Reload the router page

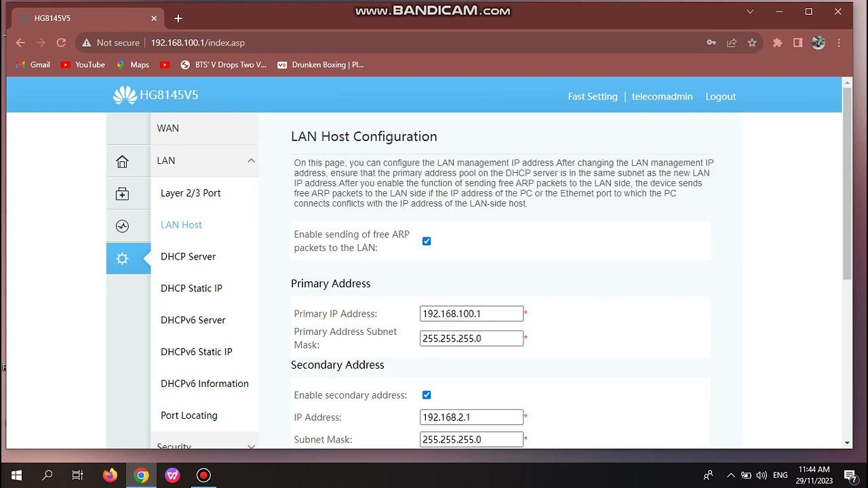[61, 43]
